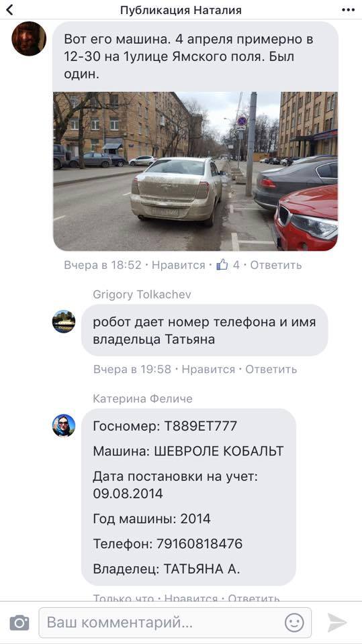Viewport: 362px width, 644px height.
Task: Reply to the comment from 18:52
Action: tap(275, 266)
